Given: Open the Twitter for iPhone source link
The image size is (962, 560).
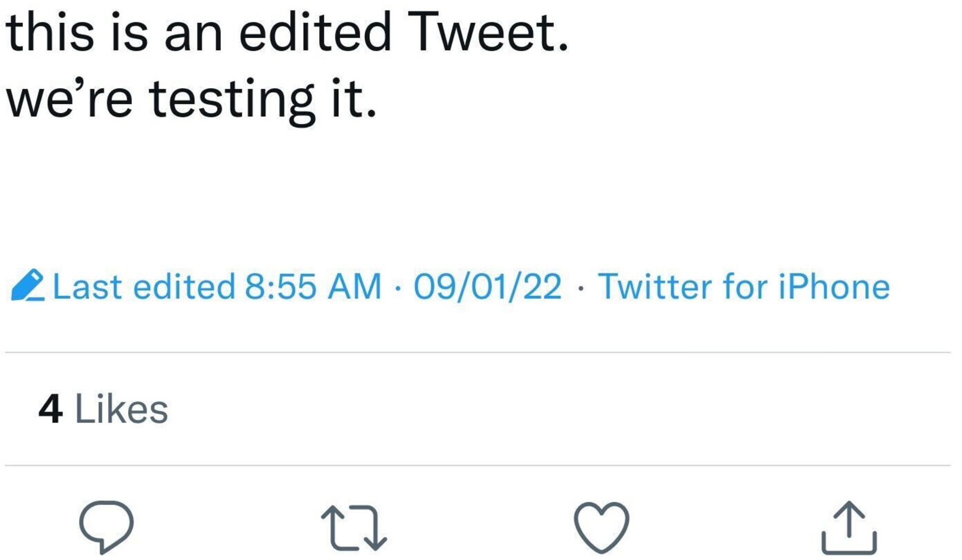Looking at the screenshot, I should (x=744, y=287).
